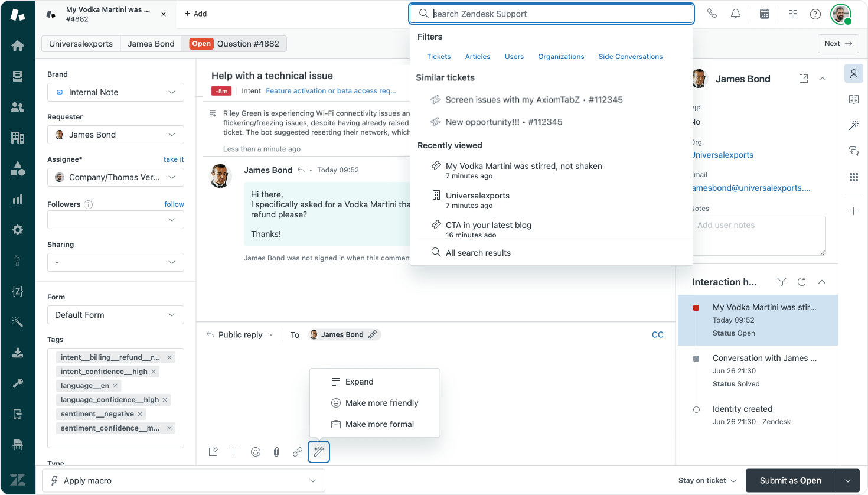Click the download tray icon in sidebar

[x=18, y=353]
